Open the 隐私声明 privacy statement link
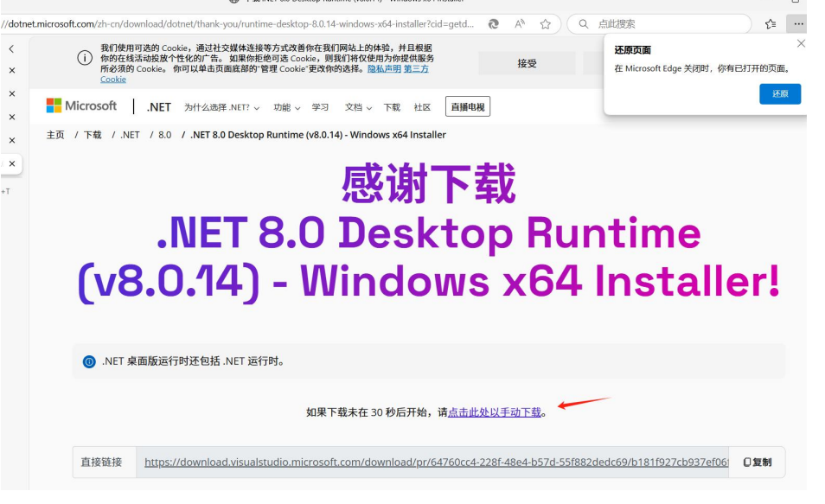Image resolution: width=825 pixels, height=504 pixels. pos(384,69)
